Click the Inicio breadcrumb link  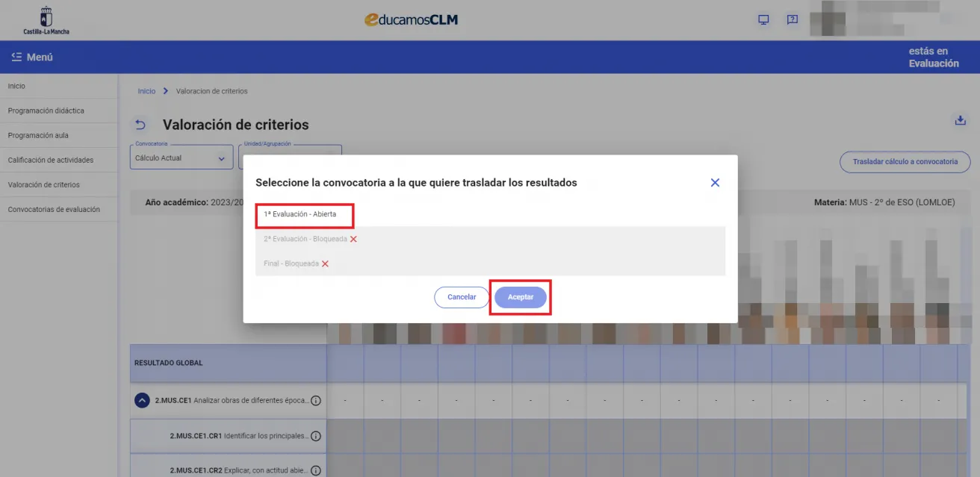tap(146, 90)
